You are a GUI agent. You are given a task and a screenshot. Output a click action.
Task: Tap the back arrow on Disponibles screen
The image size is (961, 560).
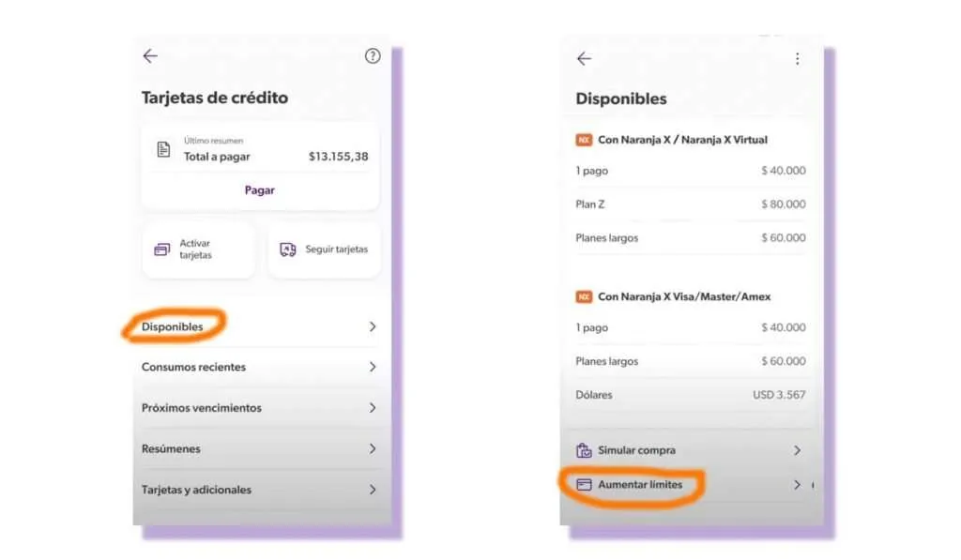point(584,59)
